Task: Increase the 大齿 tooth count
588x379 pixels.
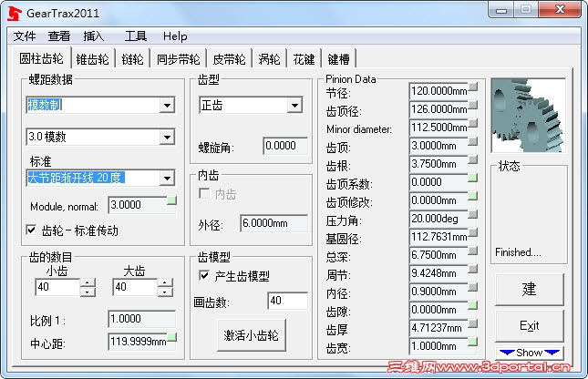Action: [x=165, y=282]
